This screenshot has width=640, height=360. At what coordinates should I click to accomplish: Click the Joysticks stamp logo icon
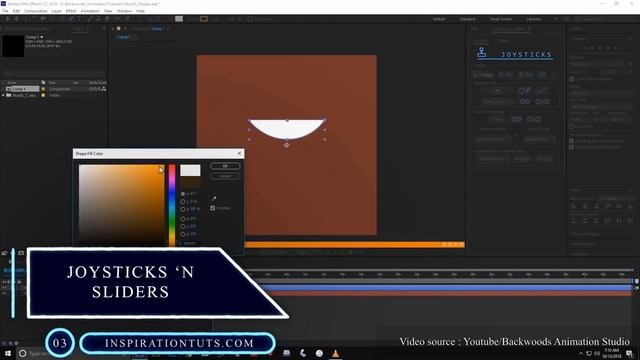click(x=482, y=52)
